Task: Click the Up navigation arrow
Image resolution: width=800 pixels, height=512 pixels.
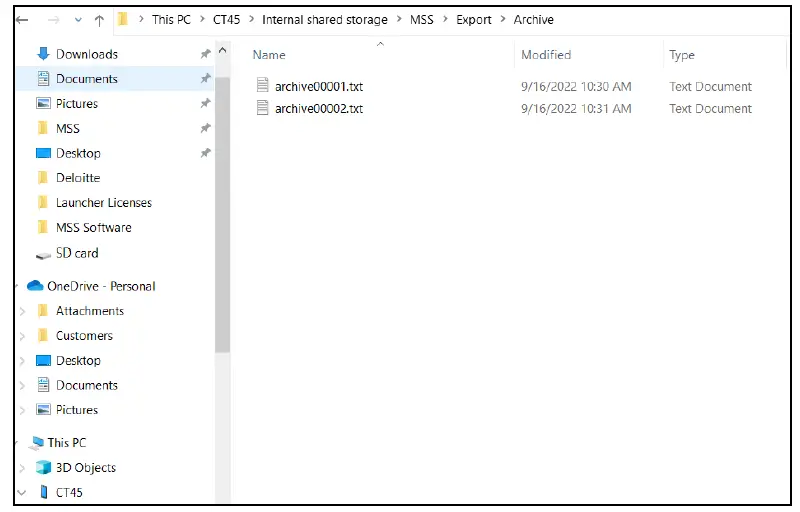Action: (99, 20)
